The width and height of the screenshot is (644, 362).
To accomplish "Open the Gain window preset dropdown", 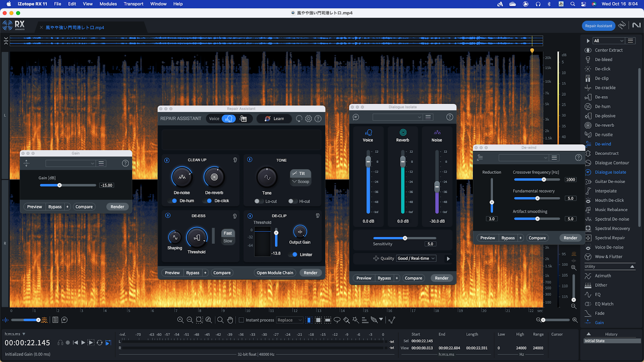I will point(70,163).
